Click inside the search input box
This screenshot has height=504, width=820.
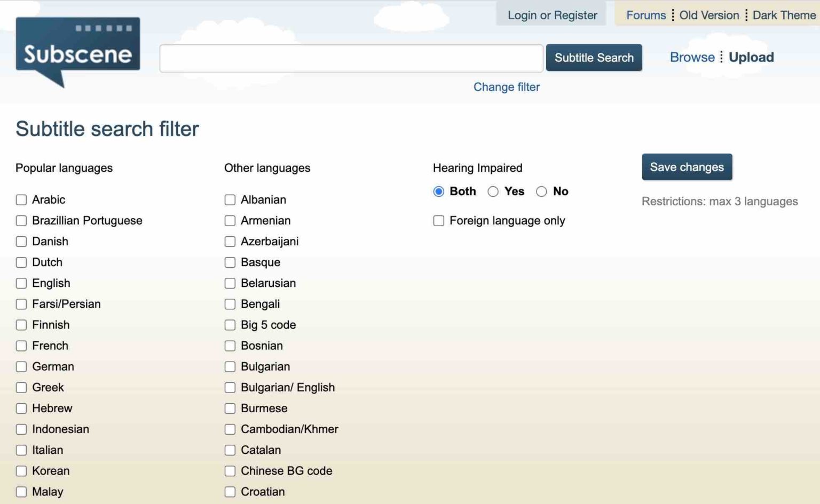[351, 58]
